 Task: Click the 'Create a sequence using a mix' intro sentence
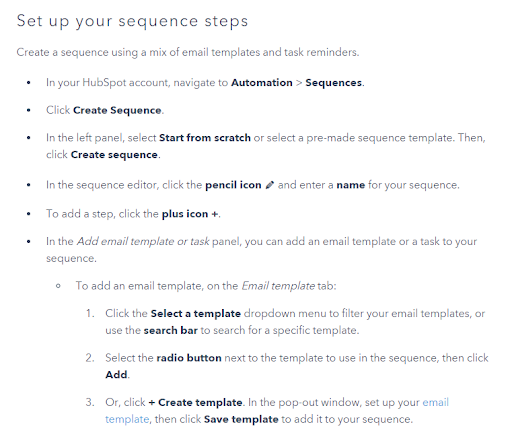tap(188, 52)
